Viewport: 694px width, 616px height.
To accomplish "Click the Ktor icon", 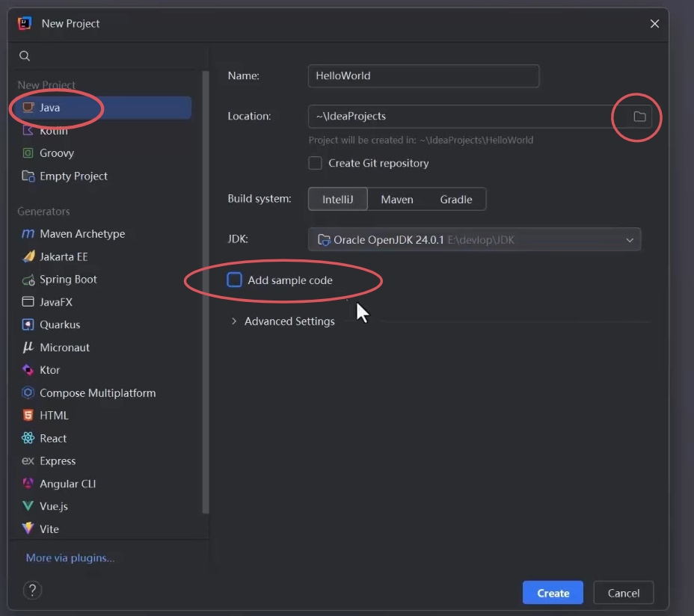I will pos(28,370).
